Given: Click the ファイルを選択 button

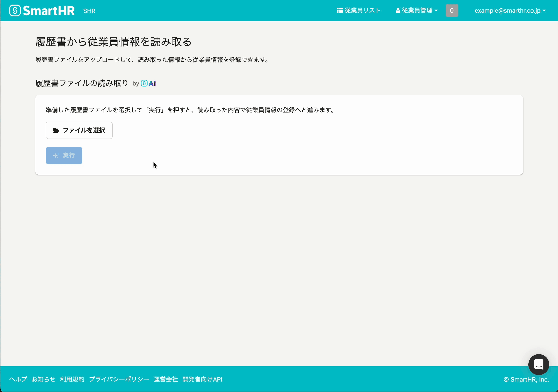Looking at the screenshot, I should click(x=79, y=130).
